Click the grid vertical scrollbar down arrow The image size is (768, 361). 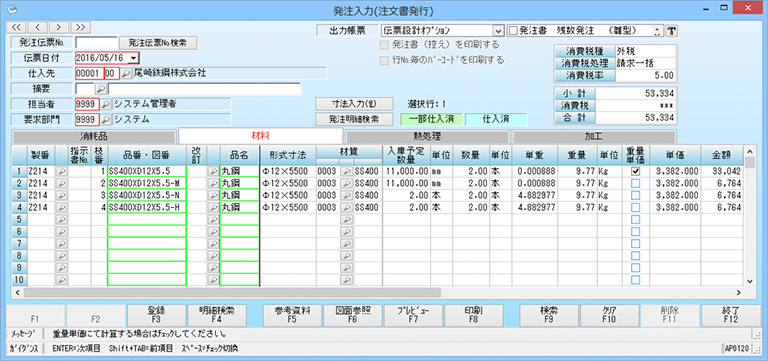pos(749,281)
